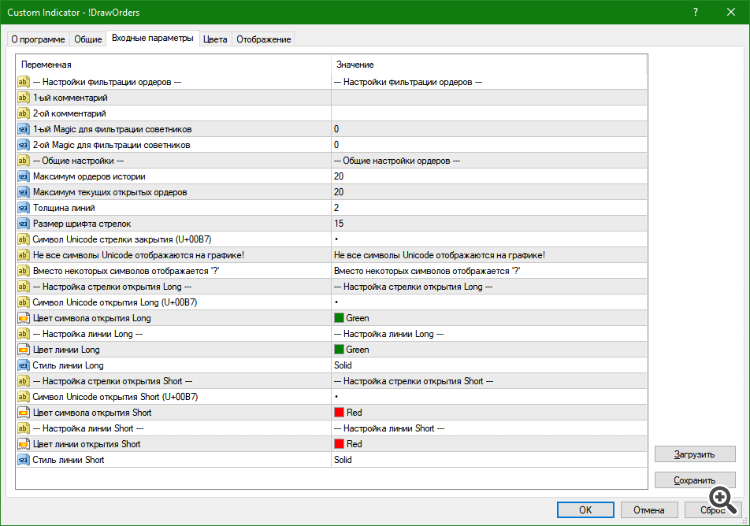Select the 'Входные параметры' tab
Screen dimensions: 750x526
coord(153,38)
